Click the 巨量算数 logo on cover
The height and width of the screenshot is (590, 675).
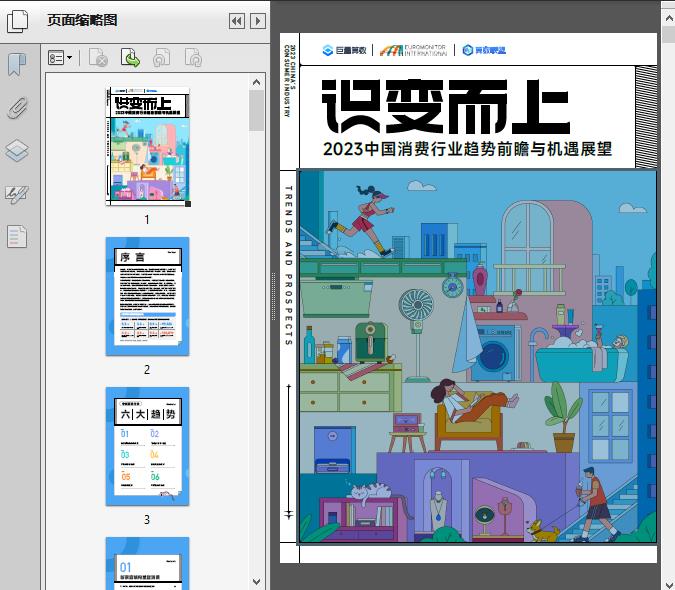[x=344, y=50]
